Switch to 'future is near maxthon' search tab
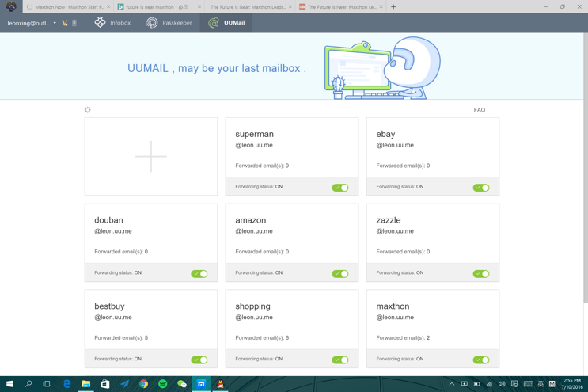The width and height of the screenshot is (588, 392). [x=159, y=7]
